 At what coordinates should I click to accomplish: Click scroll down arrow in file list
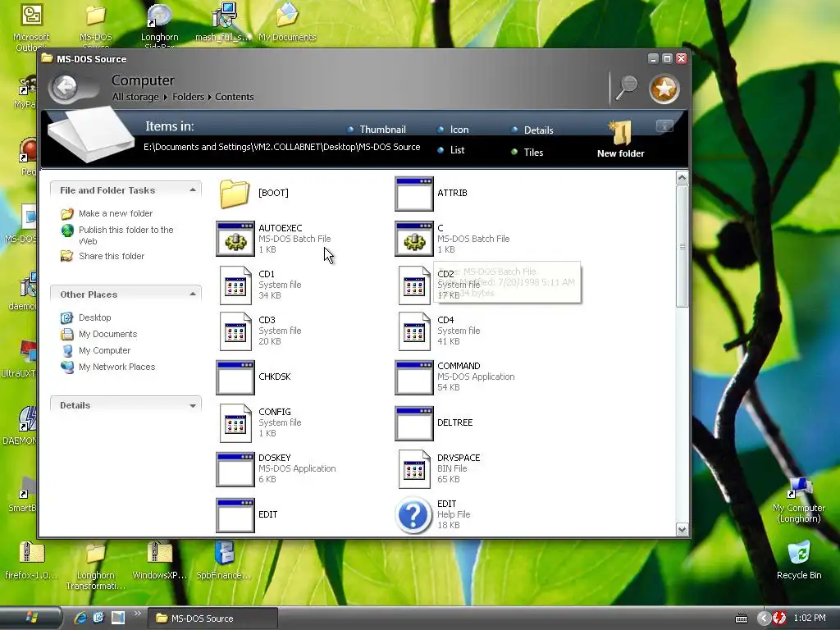tap(682, 529)
